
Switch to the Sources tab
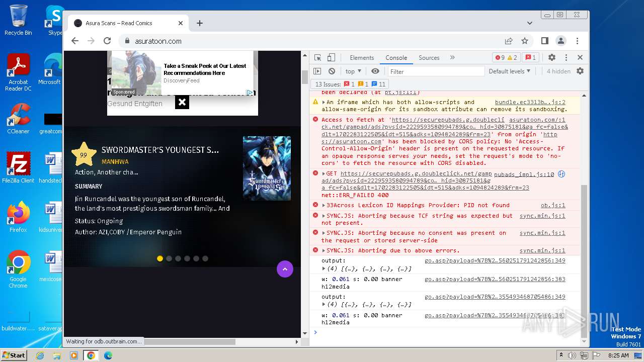(429, 58)
